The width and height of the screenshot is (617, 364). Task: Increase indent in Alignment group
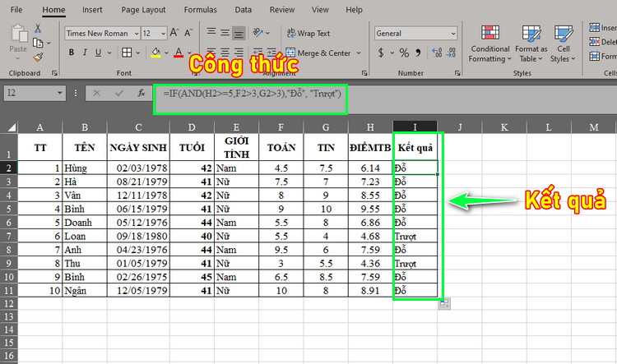pos(271,52)
